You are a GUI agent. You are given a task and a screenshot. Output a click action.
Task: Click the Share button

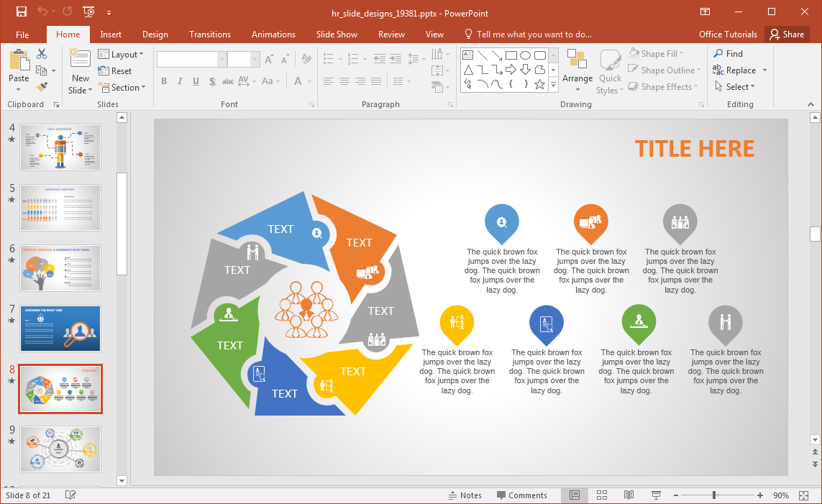(x=786, y=35)
